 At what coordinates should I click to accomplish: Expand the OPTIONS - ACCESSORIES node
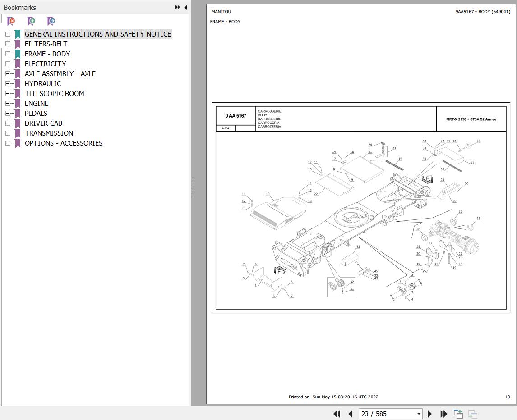[8, 143]
